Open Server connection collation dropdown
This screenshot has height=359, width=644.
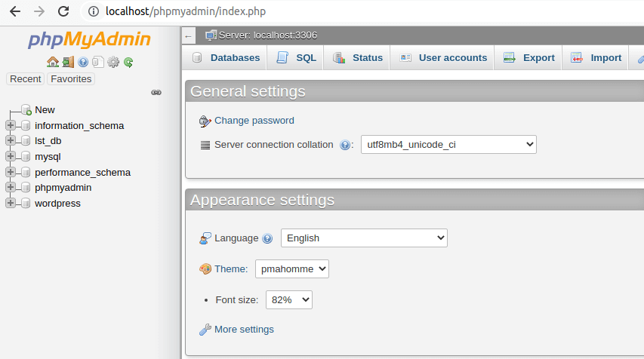pyautogui.click(x=448, y=144)
